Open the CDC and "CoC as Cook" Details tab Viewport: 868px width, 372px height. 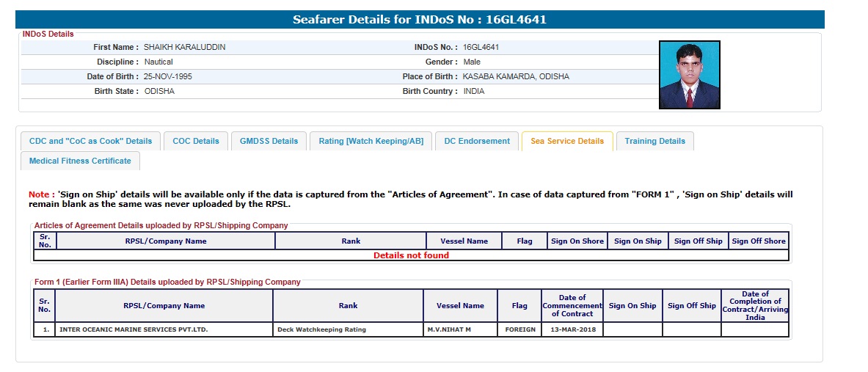click(90, 142)
